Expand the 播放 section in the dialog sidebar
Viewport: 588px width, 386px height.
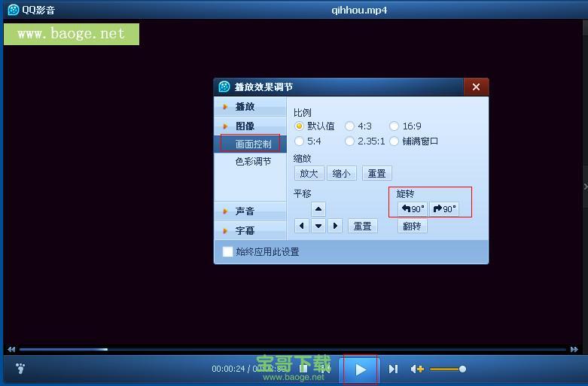[x=250, y=107]
